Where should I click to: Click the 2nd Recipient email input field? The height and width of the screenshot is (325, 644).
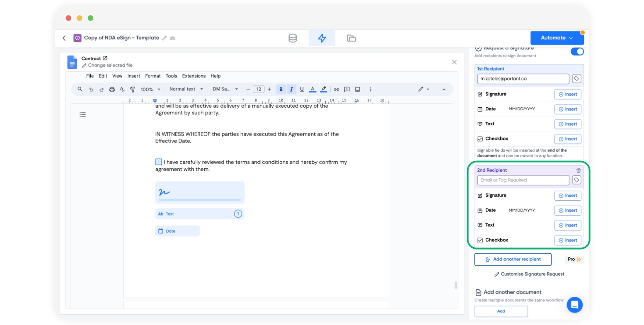pos(523,180)
